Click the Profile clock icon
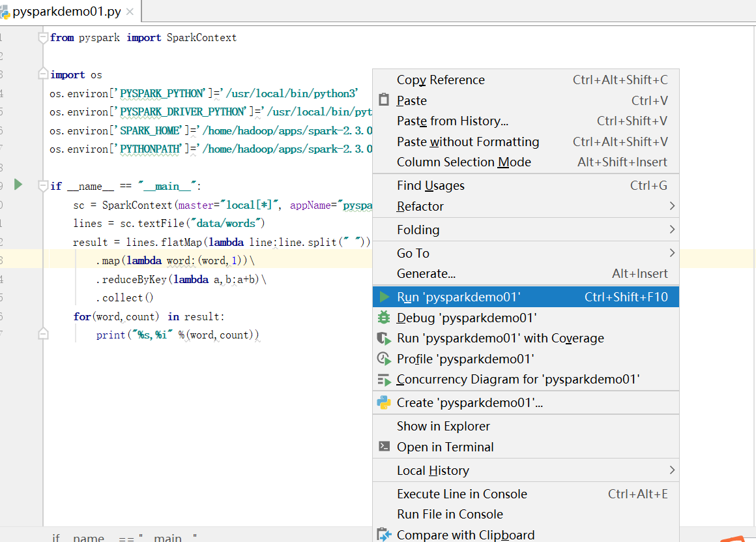The height and width of the screenshot is (542, 756). 384,359
